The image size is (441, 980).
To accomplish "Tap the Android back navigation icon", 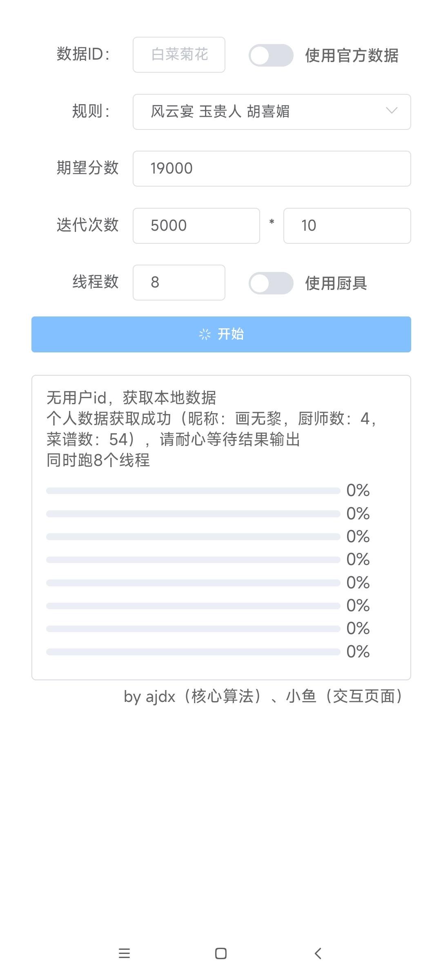I will [x=318, y=953].
